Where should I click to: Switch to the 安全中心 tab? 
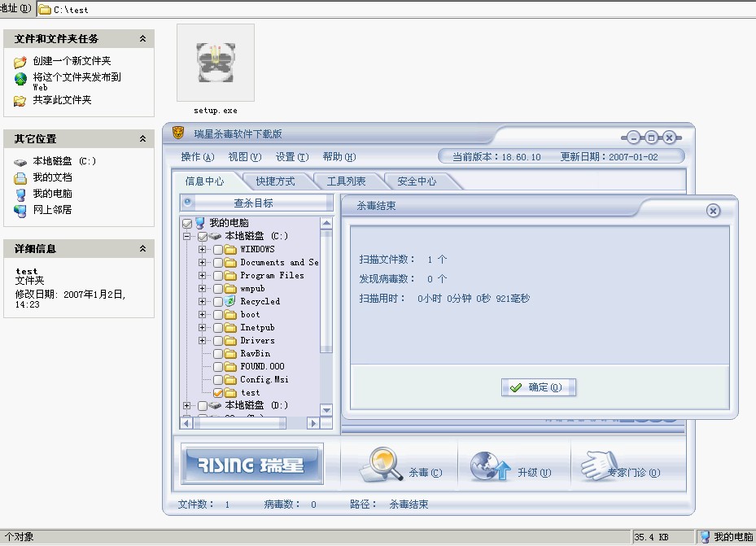[417, 181]
